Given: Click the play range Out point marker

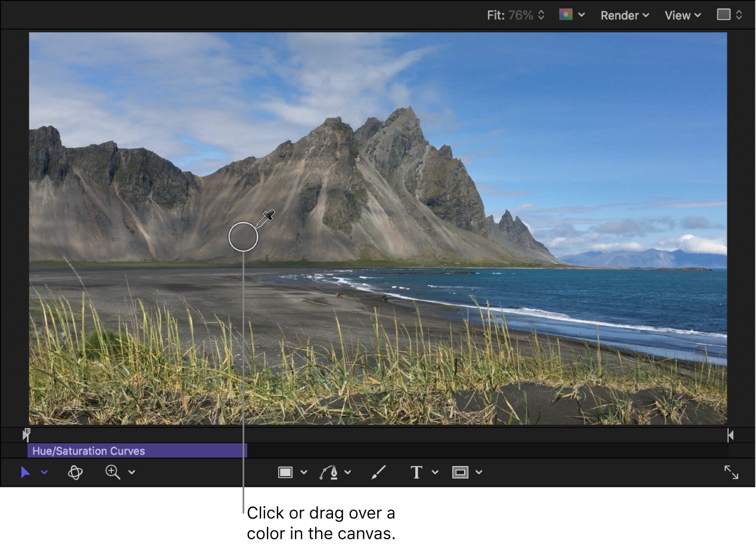Looking at the screenshot, I should 730,436.
